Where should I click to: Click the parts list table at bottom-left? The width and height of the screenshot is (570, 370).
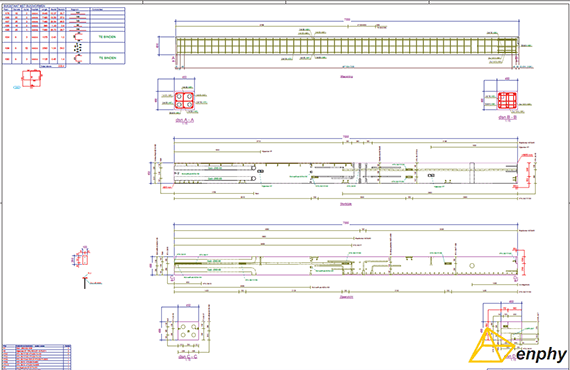point(37,357)
